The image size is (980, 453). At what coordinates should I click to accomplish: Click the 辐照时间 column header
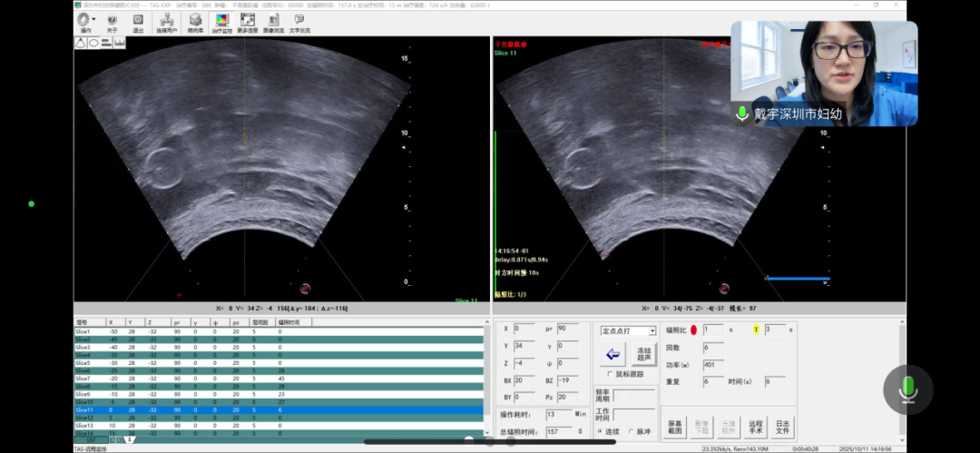(x=294, y=322)
